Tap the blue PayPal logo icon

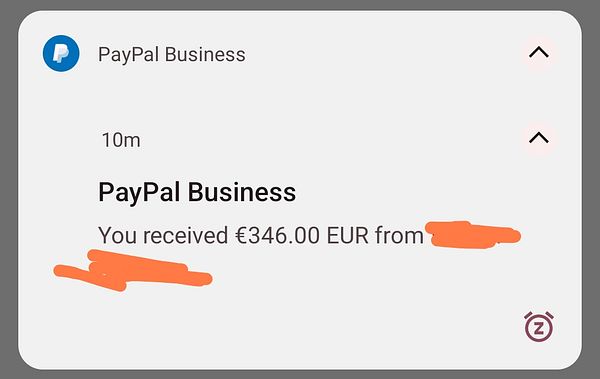pos(61,53)
